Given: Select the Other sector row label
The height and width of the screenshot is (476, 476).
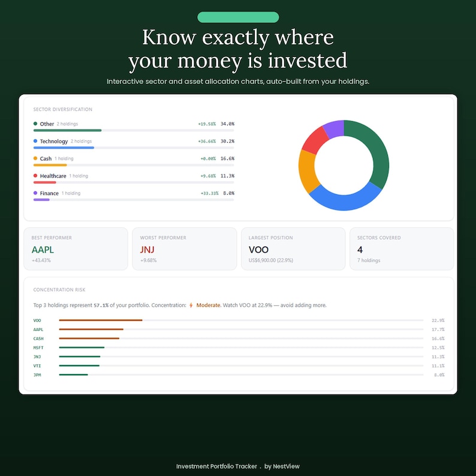Looking at the screenshot, I should (x=47, y=124).
